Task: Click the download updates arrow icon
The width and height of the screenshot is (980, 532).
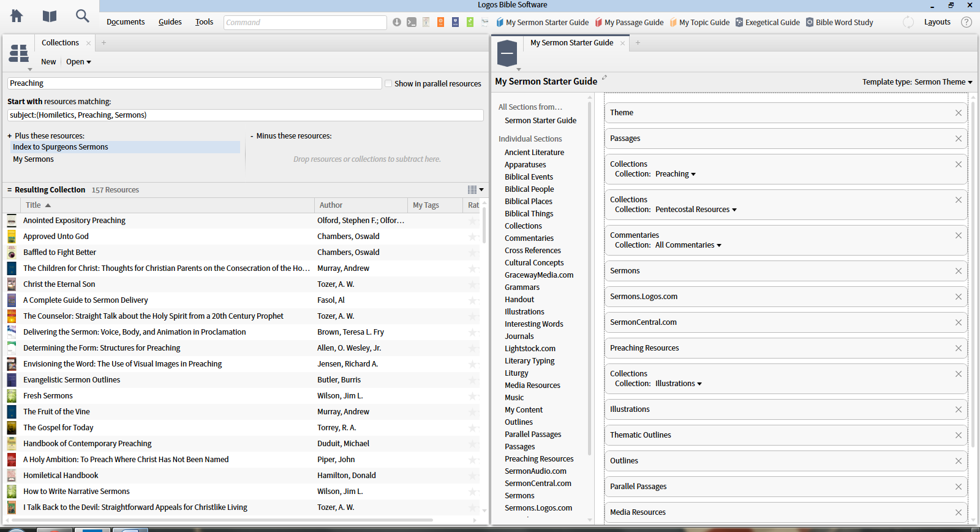Action: click(x=397, y=22)
